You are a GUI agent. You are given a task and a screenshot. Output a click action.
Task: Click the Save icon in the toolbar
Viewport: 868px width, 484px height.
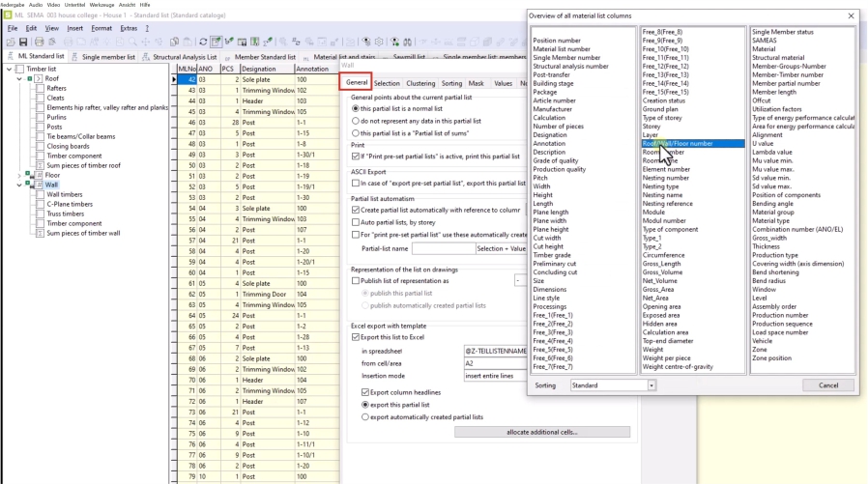24,43
